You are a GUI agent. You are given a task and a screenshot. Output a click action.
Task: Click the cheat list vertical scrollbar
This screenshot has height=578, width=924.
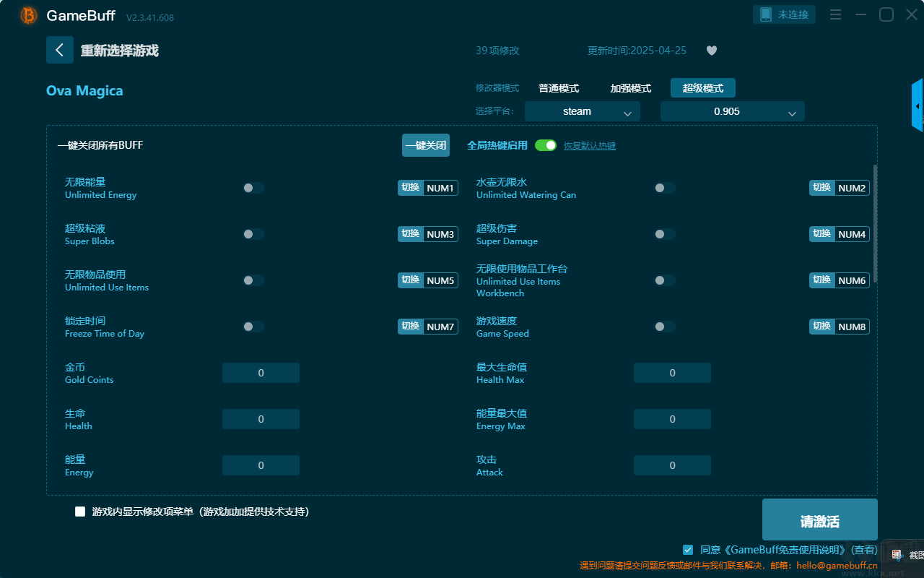coord(876,223)
